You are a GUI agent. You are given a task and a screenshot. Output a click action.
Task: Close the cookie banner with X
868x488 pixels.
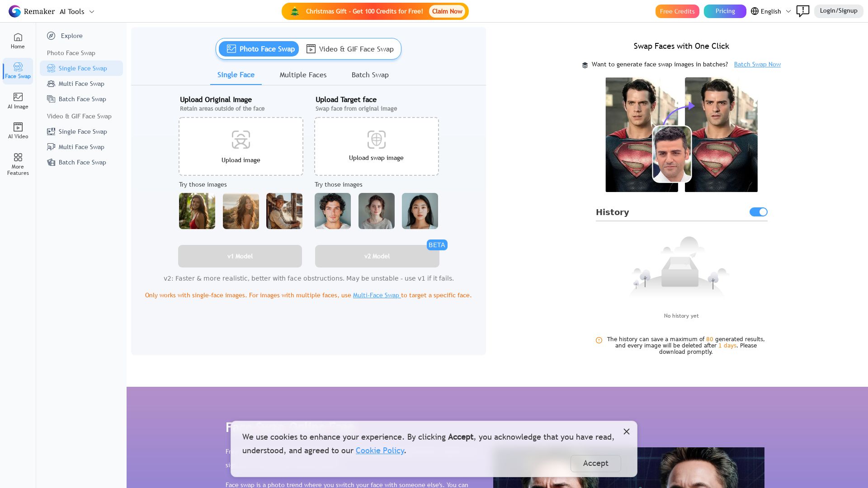tap(626, 432)
